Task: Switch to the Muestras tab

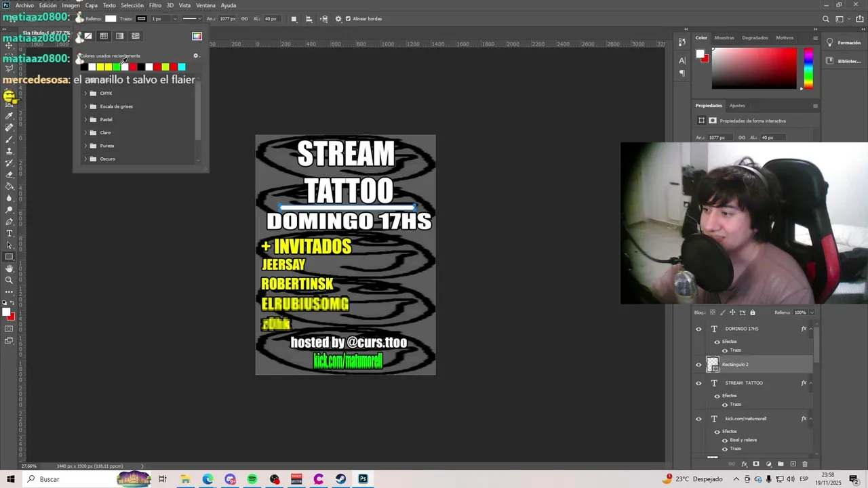Action: tap(724, 38)
